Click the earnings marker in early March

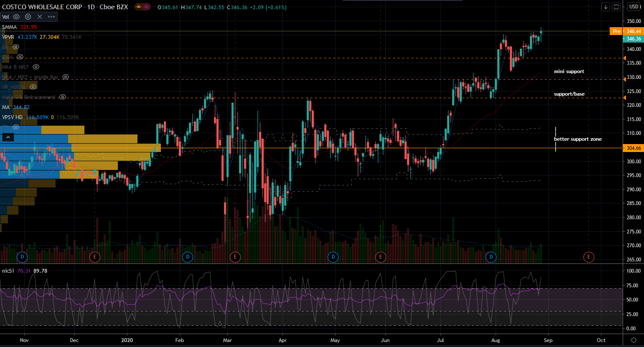point(235,257)
